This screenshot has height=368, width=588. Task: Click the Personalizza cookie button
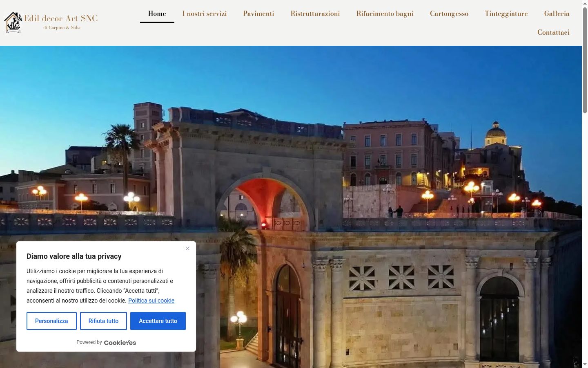[x=51, y=321]
